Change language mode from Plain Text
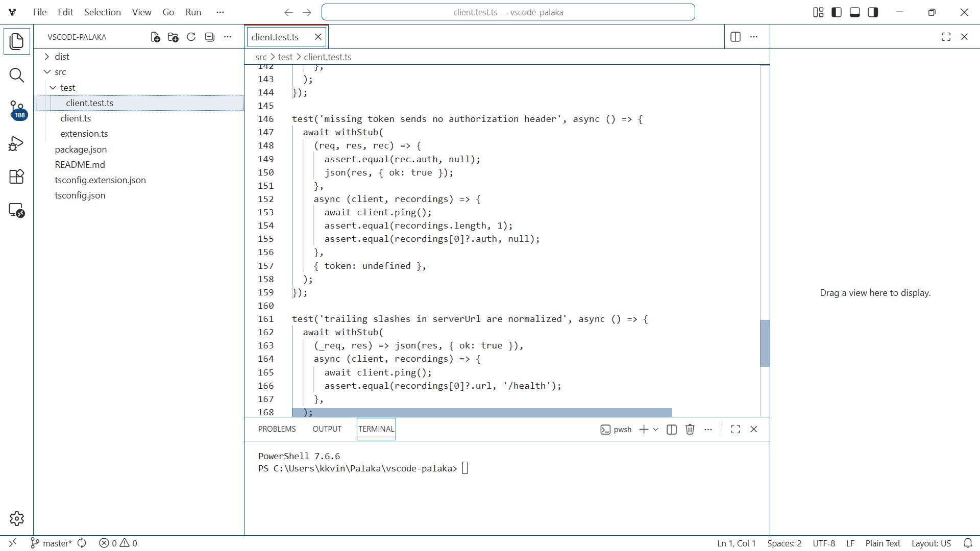980x551 pixels. tap(883, 543)
